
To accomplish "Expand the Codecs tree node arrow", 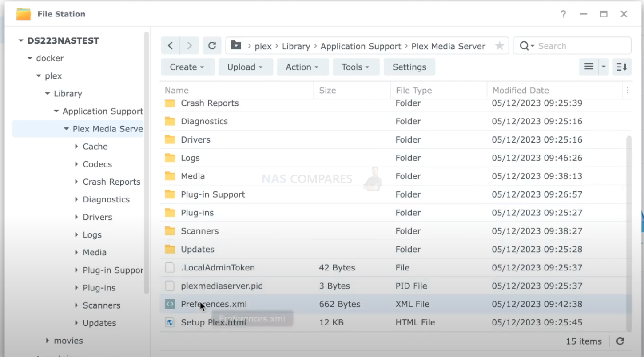I will tap(76, 164).
